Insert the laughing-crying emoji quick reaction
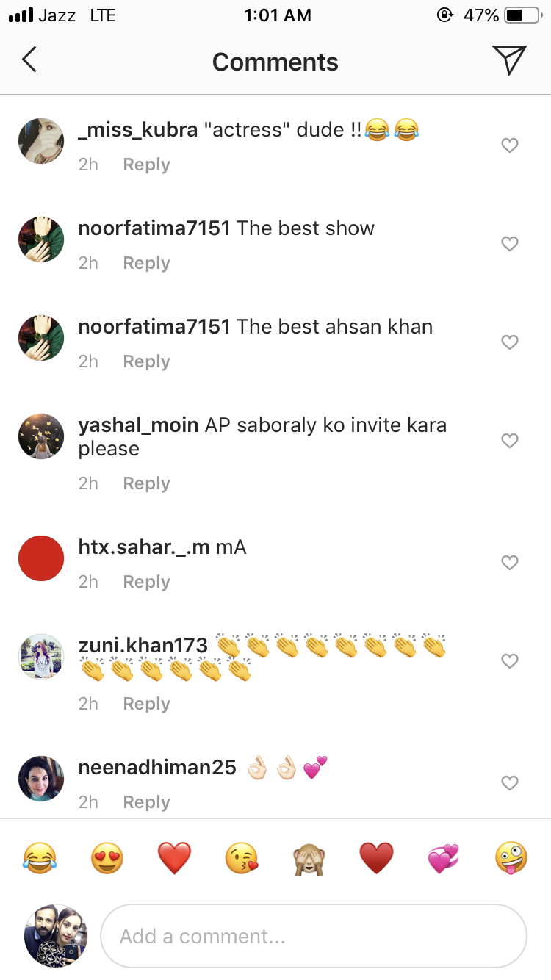The height and width of the screenshot is (980, 551). 39,857
